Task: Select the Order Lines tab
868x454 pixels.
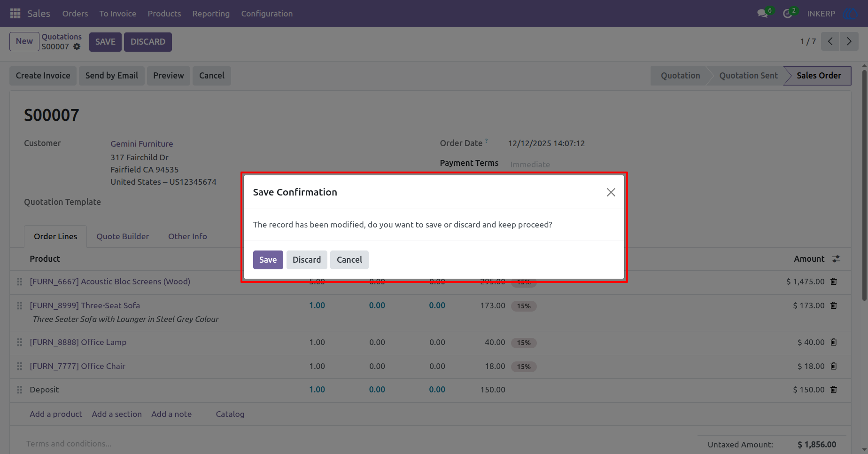Action: pyautogui.click(x=55, y=236)
